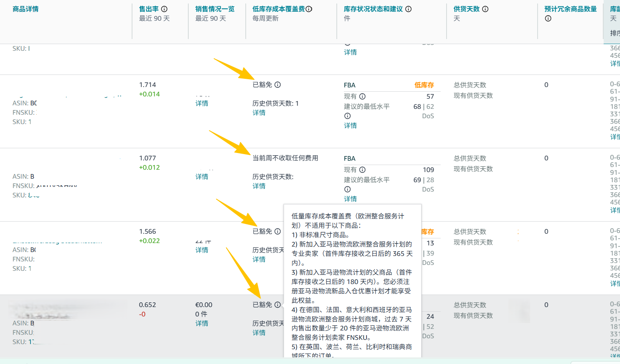Click the info icon next to 供货天数 header

(485, 9)
